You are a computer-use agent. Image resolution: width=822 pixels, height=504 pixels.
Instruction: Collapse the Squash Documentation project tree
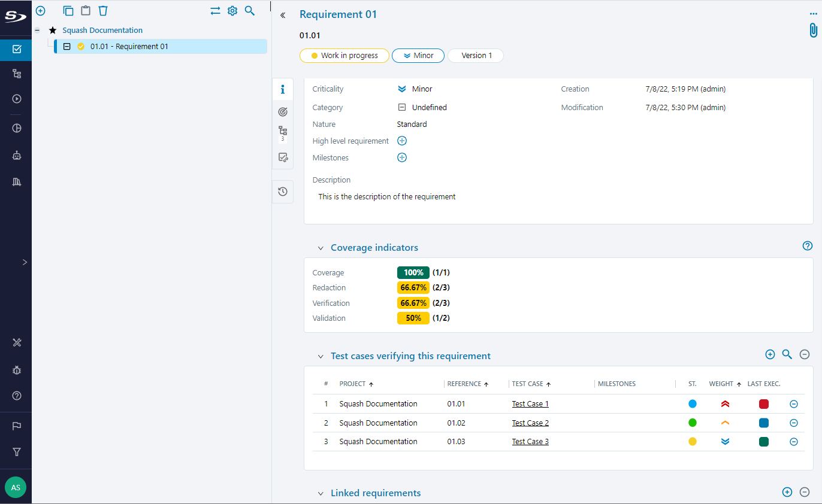pos(37,30)
